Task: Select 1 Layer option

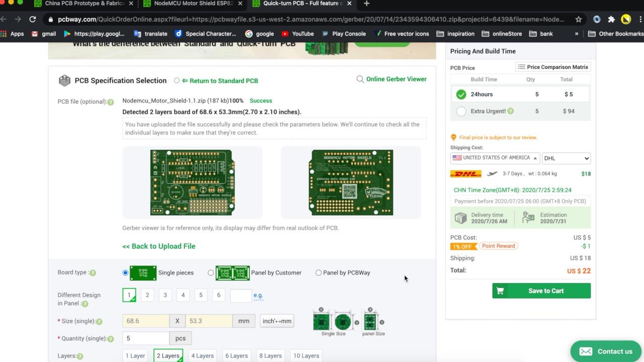Action: (x=135, y=355)
